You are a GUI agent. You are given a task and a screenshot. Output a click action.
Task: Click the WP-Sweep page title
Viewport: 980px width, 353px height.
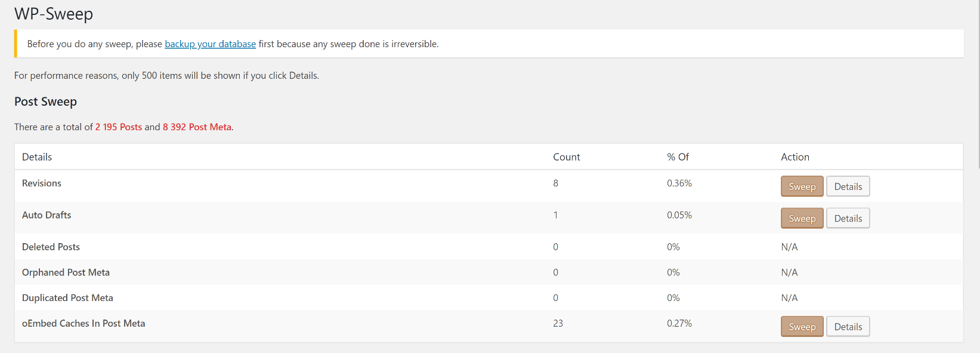[54, 14]
